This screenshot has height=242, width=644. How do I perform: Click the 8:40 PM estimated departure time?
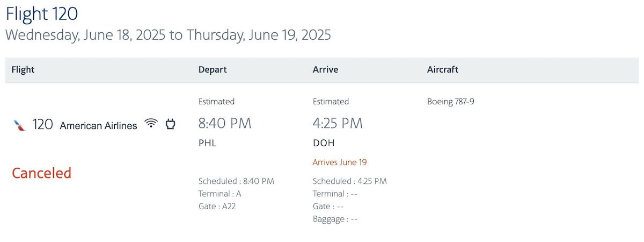[x=225, y=124]
